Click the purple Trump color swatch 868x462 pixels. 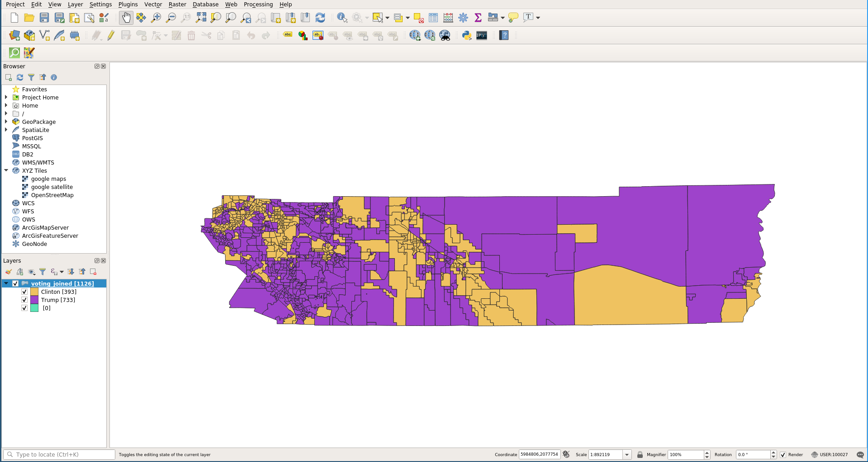click(x=34, y=300)
